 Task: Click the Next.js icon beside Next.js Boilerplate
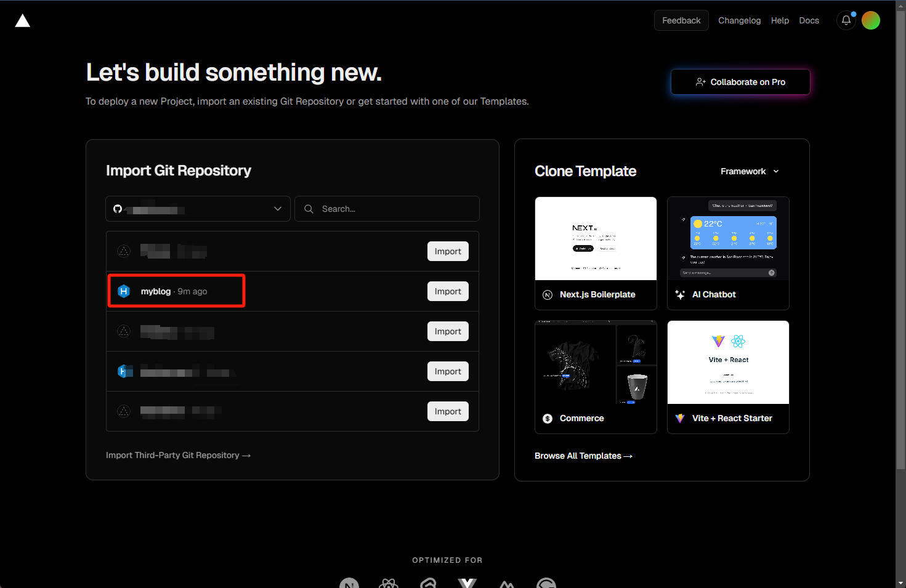548,295
